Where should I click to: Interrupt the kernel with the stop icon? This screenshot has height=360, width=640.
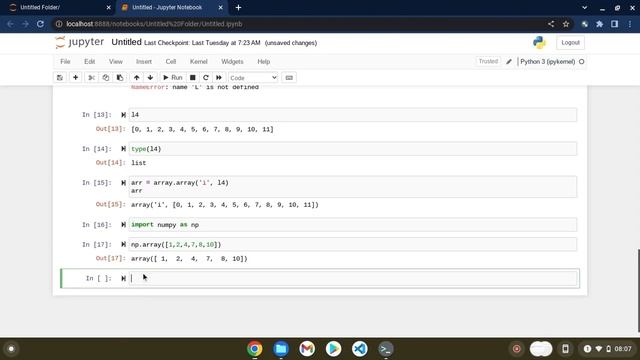tap(193, 78)
